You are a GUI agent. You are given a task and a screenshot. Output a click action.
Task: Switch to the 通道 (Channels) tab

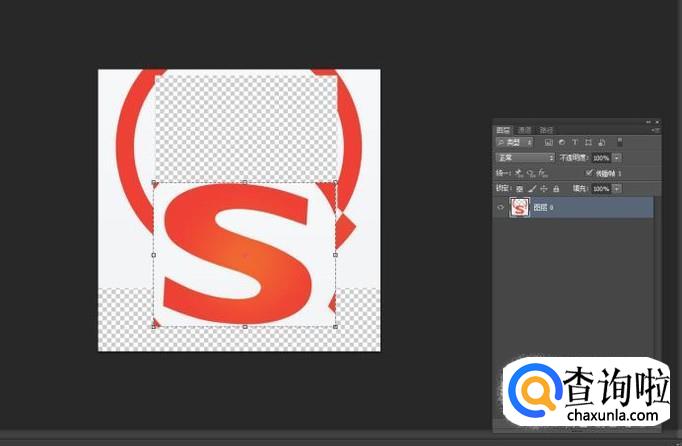click(525, 130)
